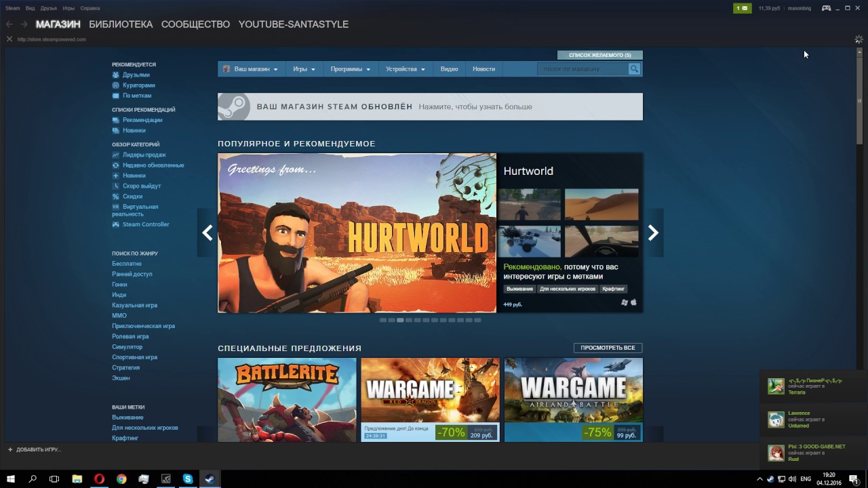Expand the Игры dropdown menu

click(304, 69)
